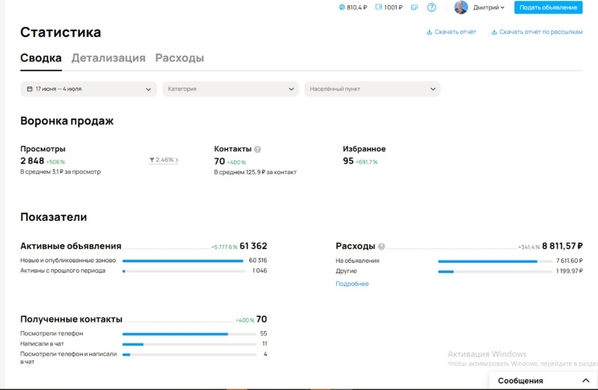The height and width of the screenshot is (390, 598).
Task: Download report via Скачать отчёт link
Action: 455,32
